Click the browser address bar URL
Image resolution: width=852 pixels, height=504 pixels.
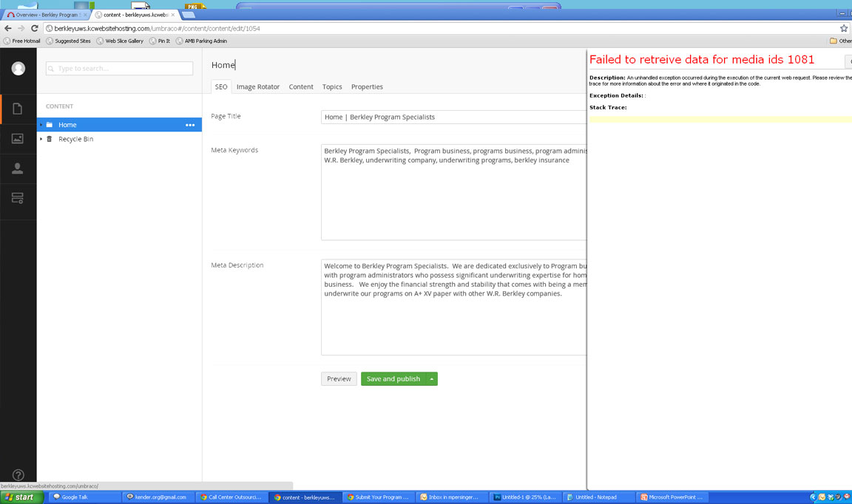tap(157, 28)
